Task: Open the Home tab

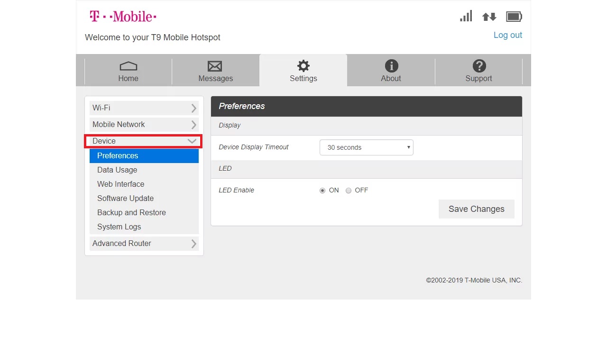Action: [x=128, y=71]
